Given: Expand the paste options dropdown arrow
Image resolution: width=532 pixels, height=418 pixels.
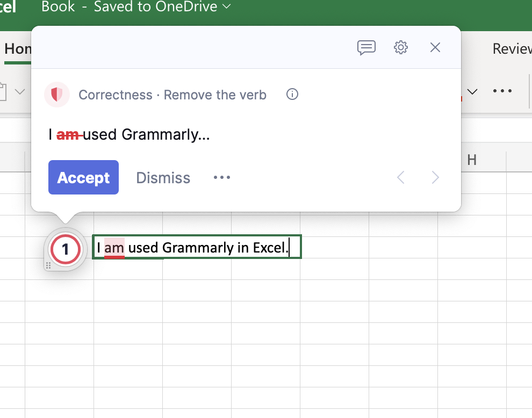Looking at the screenshot, I should [x=20, y=92].
